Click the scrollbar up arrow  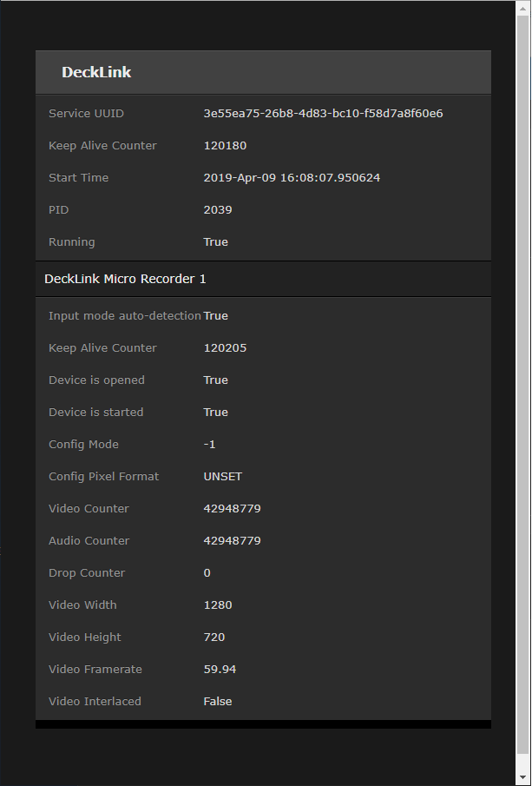click(x=523, y=7)
